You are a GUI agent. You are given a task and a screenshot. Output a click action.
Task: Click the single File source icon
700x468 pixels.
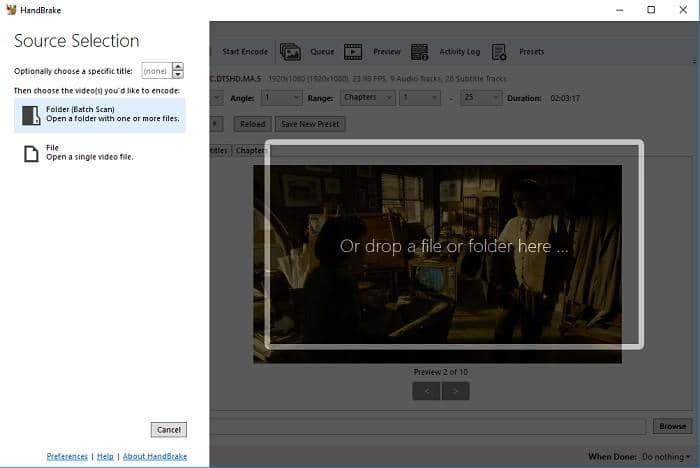click(31, 152)
